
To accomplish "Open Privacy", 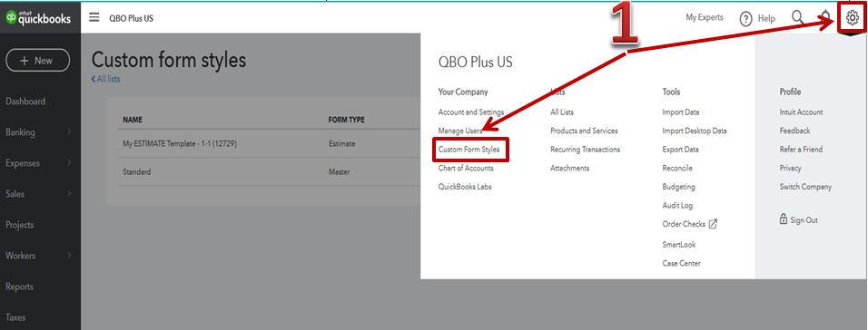I will [x=791, y=168].
